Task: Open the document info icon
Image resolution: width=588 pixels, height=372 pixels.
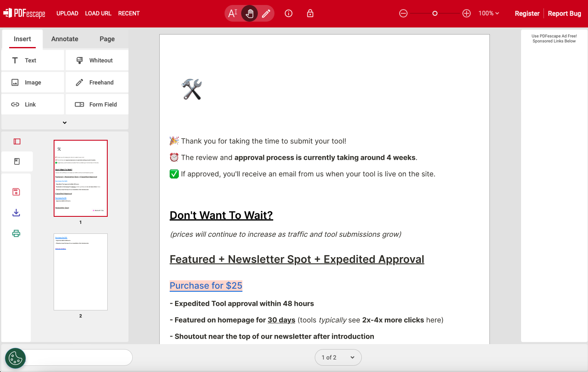Action: (x=289, y=13)
